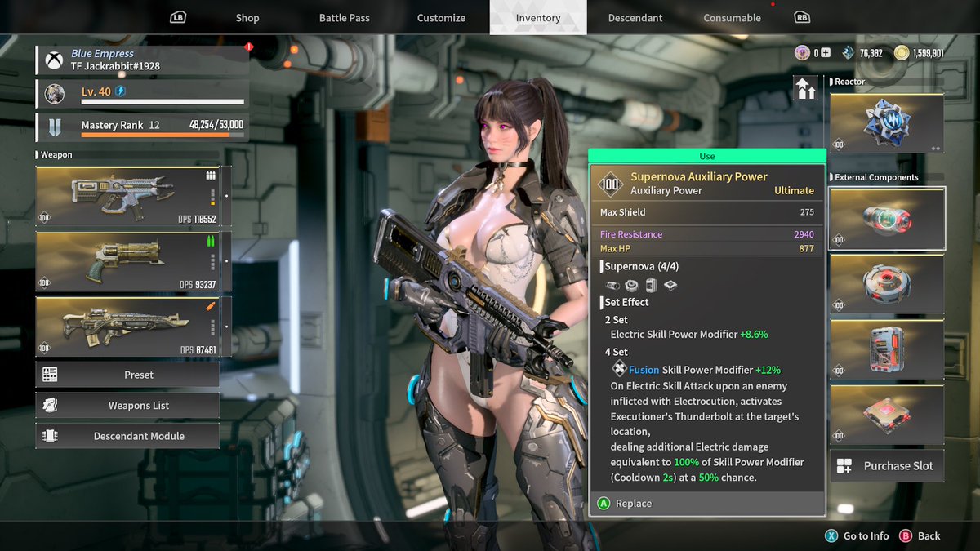
Task: Click the Supernova Auxiliary Power title
Action: (699, 176)
